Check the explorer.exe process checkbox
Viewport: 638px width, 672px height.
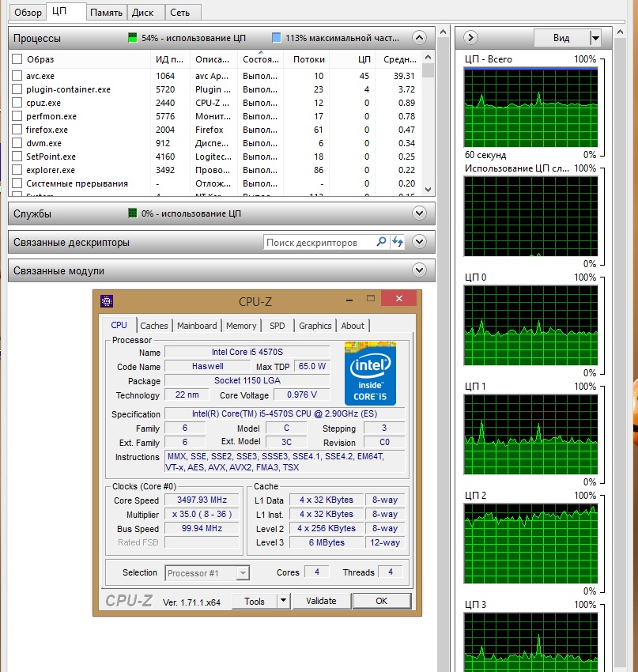pyautogui.click(x=17, y=170)
